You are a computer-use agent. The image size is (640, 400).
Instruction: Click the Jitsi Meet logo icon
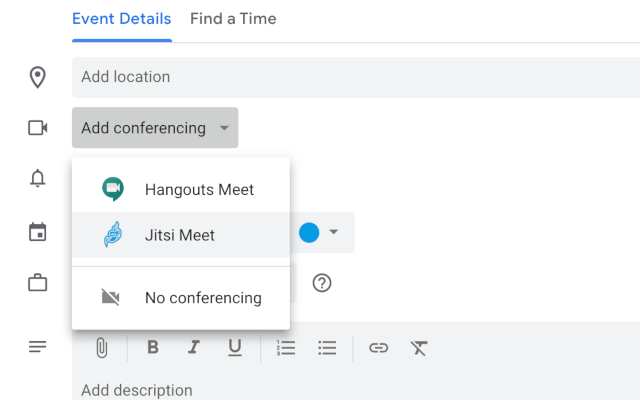[113, 235]
